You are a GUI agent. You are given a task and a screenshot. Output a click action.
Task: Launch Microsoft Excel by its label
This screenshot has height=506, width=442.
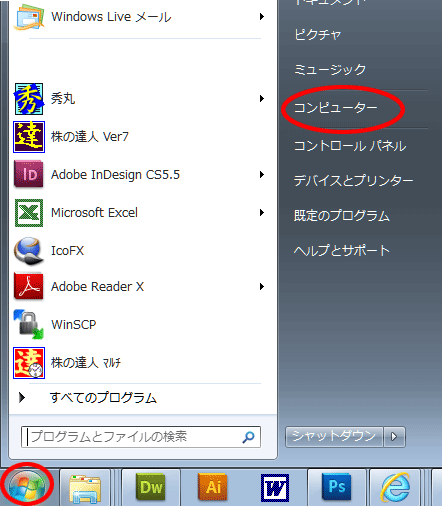[94, 212]
